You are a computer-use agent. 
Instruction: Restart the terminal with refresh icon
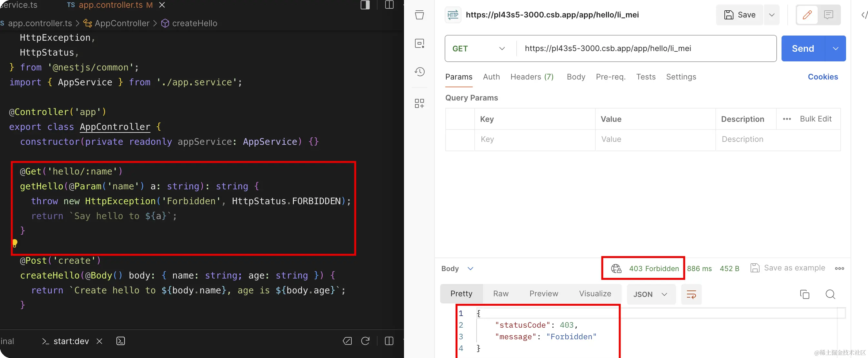tap(365, 341)
